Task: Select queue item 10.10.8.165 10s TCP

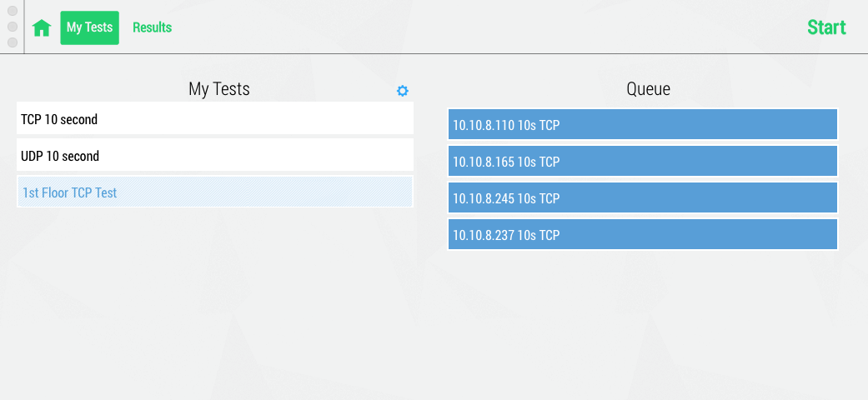Action: (x=642, y=162)
